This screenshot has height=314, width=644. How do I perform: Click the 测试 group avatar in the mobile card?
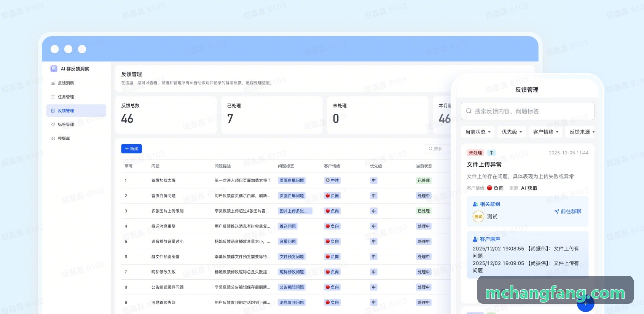point(478,217)
